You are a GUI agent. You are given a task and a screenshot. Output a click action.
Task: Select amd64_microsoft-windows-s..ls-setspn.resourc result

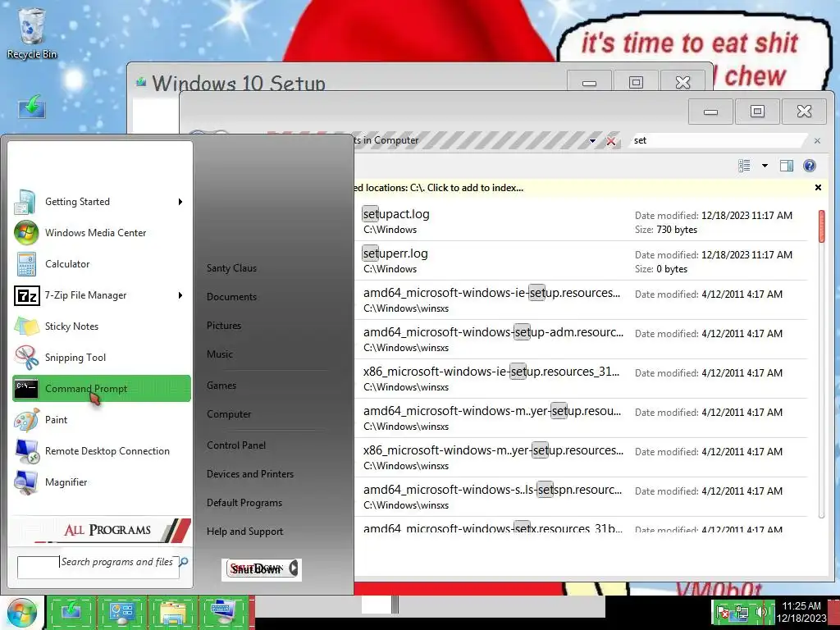click(x=582, y=496)
